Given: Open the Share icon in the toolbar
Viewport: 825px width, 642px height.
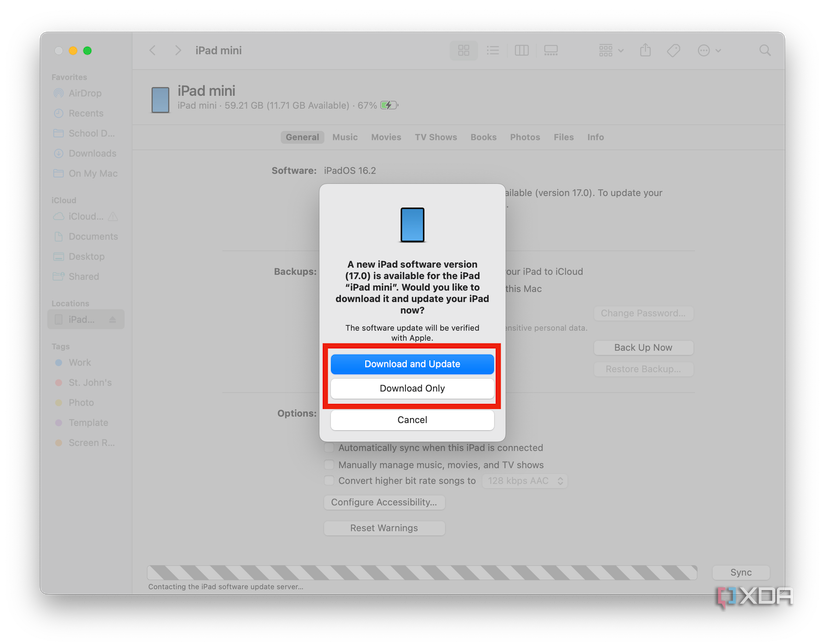Looking at the screenshot, I should pos(643,50).
